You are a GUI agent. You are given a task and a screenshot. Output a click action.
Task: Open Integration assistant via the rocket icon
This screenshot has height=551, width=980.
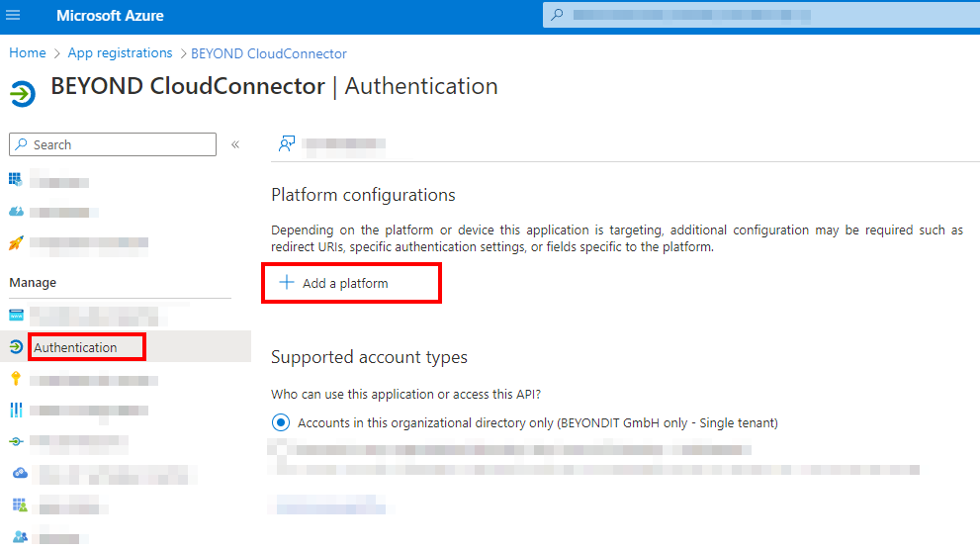(x=16, y=242)
